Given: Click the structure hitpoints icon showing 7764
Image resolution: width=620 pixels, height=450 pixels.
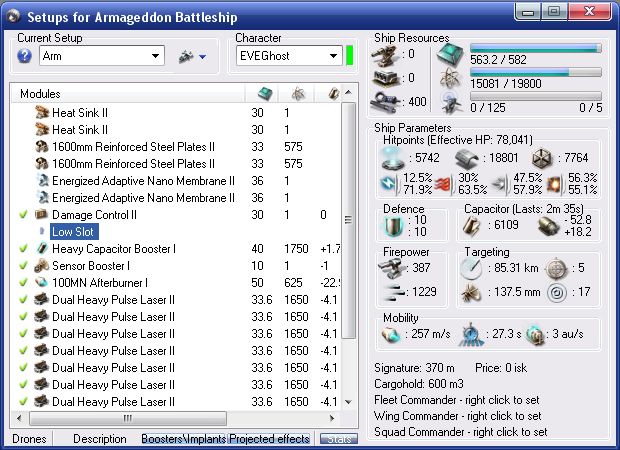Looking at the screenshot, I should pyautogui.click(x=542, y=159).
